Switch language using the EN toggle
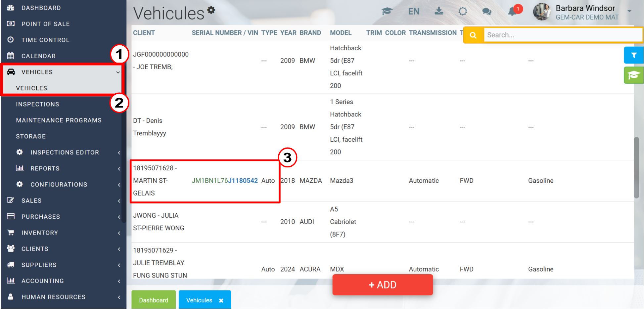The image size is (644, 309). [x=414, y=12]
